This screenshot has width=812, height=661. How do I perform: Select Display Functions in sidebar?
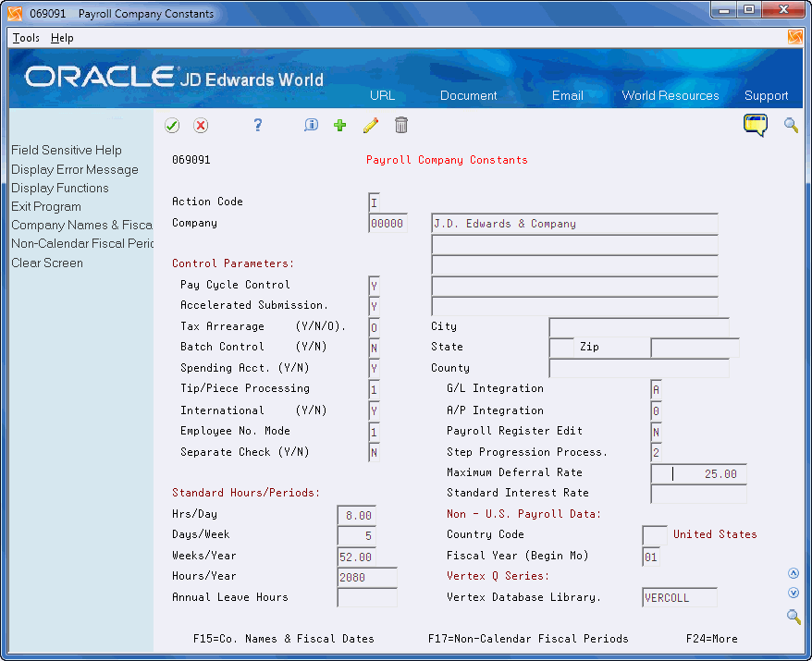pos(59,188)
